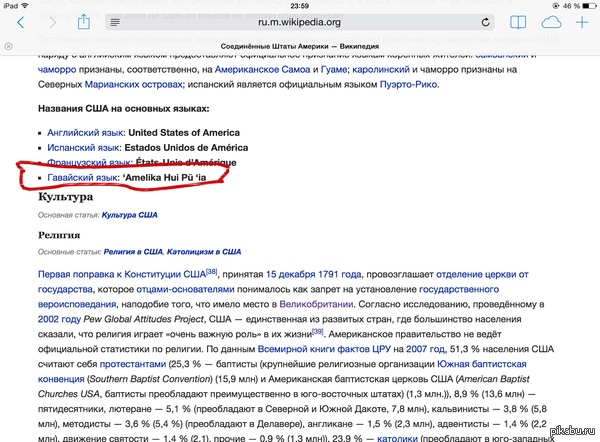Open the Bookmarks book icon
This screenshot has width=600, height=442.
(x=515, y=22)
